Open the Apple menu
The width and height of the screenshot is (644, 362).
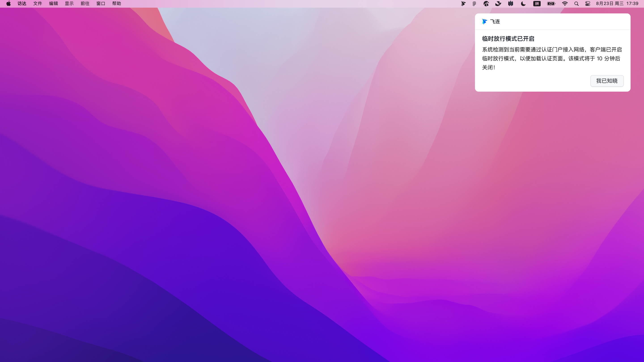(x=8, y=4)
